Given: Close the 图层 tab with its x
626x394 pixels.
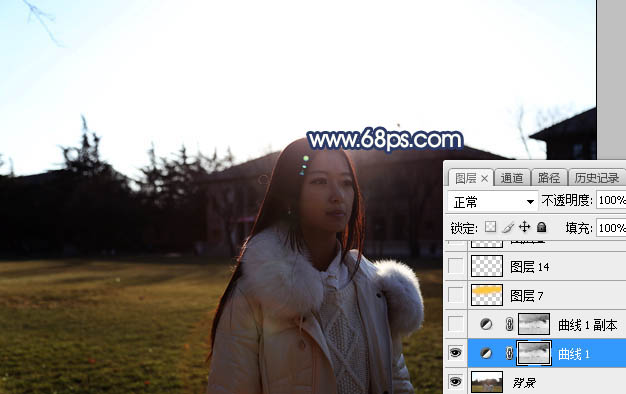Looking at the screenshot, I should (x=485, y=178).
